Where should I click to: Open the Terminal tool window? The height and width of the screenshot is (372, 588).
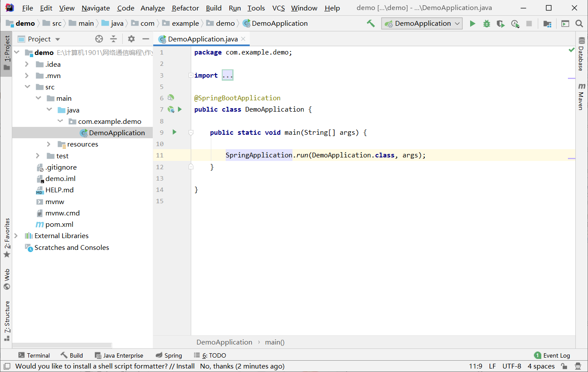[x=34, y=355]
